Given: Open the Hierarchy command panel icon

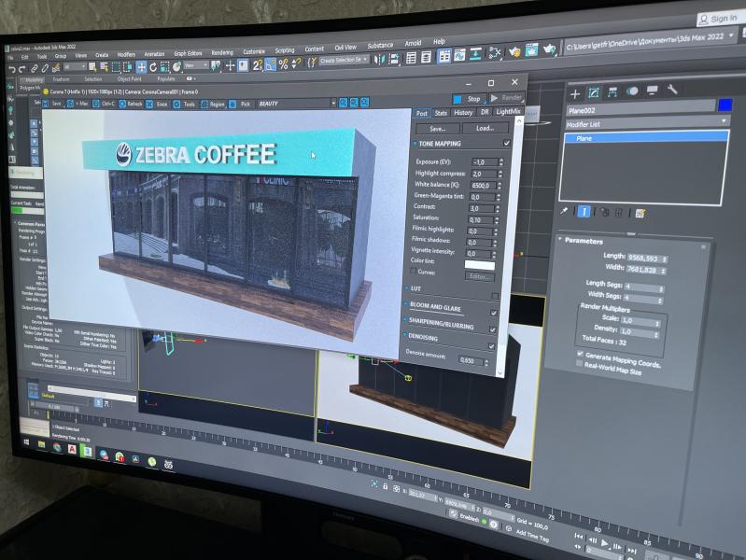Looking at the screenshot, I should coord(612,91).
